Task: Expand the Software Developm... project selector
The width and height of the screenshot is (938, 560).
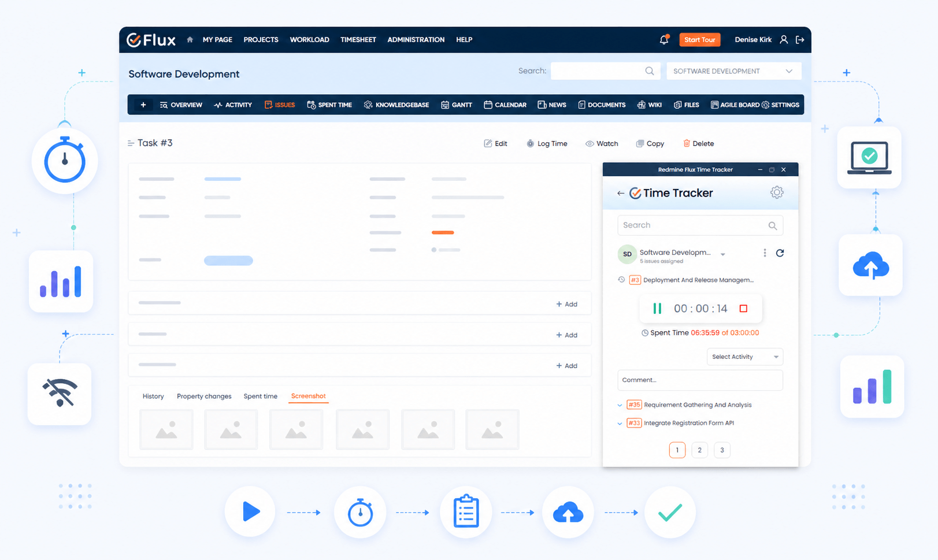Action: [722, 254]
